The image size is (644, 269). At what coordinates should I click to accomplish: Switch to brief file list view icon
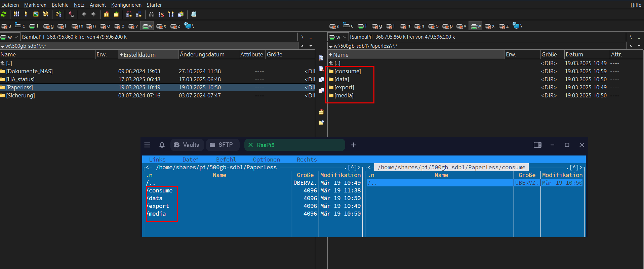coord(16,14)
